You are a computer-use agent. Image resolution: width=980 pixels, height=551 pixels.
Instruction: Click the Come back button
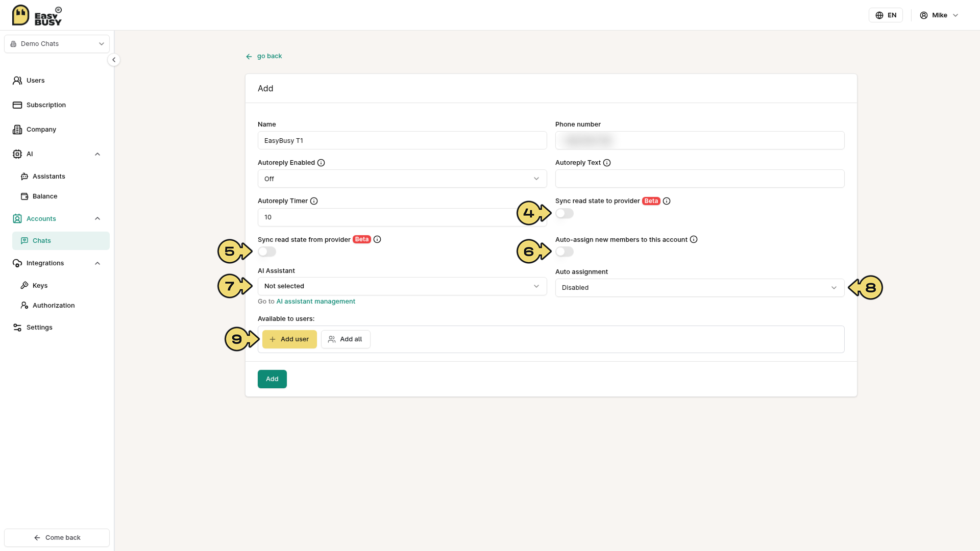click(57, 538)
